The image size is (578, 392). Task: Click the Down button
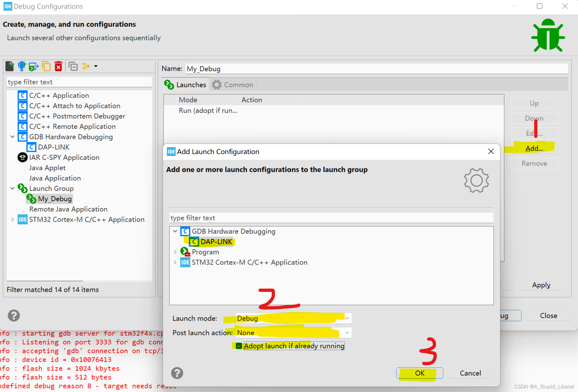534,118
